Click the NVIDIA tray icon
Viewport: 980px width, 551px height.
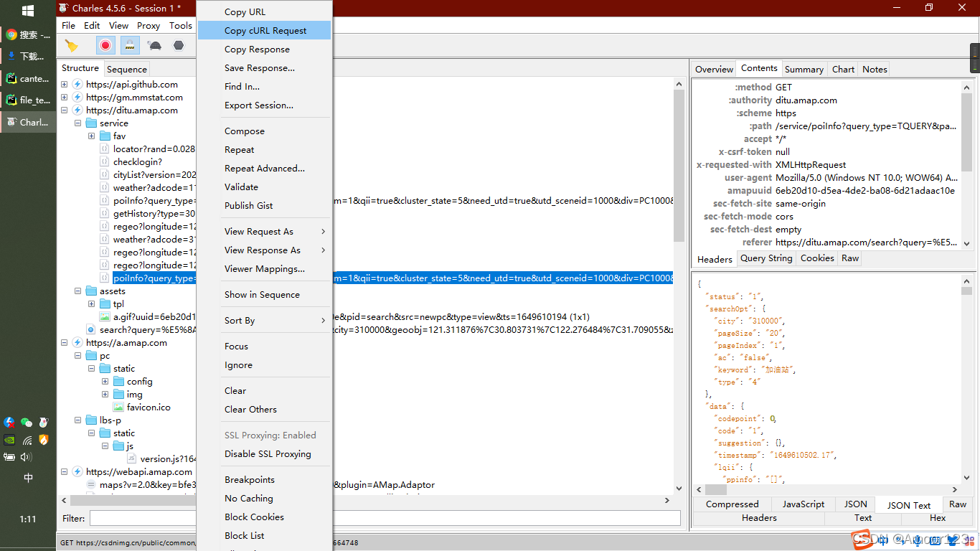(x=9, y=440)
